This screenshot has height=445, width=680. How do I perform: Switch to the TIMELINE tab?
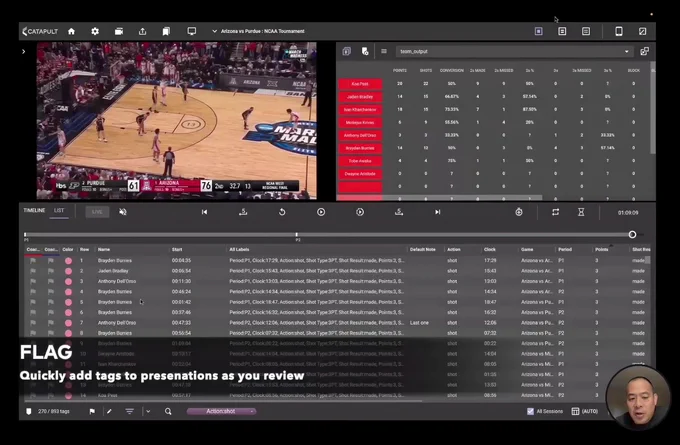(34, 210)
